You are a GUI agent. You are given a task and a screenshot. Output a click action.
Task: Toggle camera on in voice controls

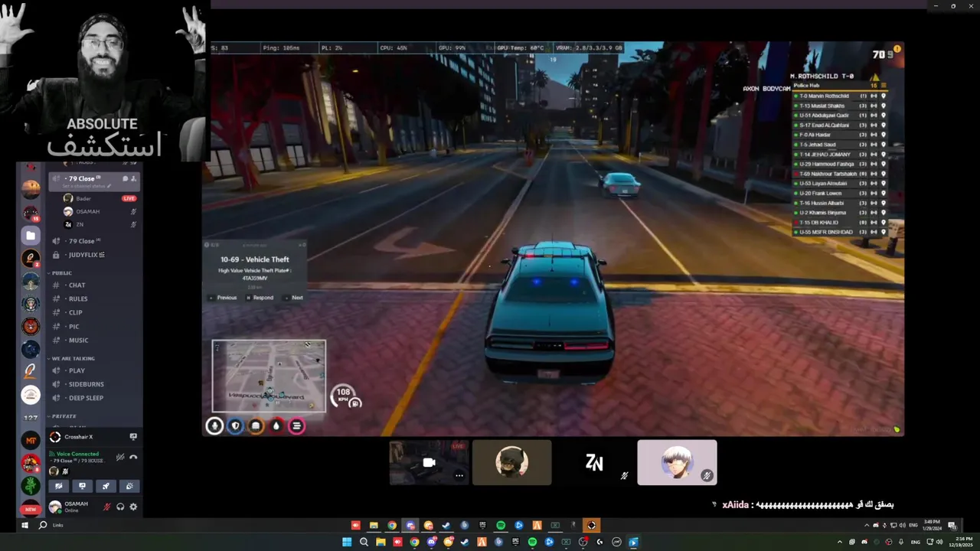tap(59, 486)
